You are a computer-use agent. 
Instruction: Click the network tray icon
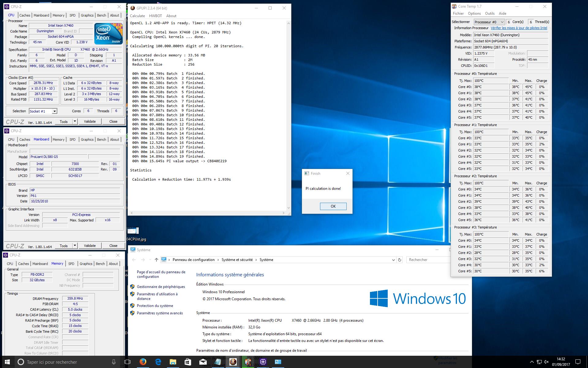pos(539,362)
